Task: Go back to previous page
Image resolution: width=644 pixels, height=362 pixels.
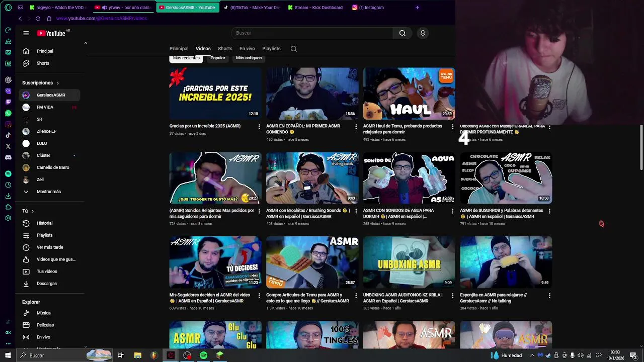Action: tap(20, 19)
